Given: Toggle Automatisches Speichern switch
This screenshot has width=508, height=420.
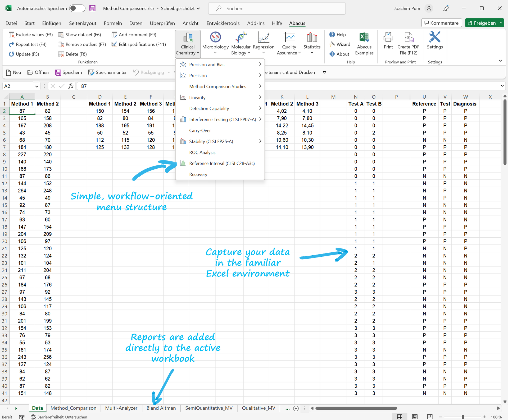Looking at the screenshot, I should click(x=77, y=8).
